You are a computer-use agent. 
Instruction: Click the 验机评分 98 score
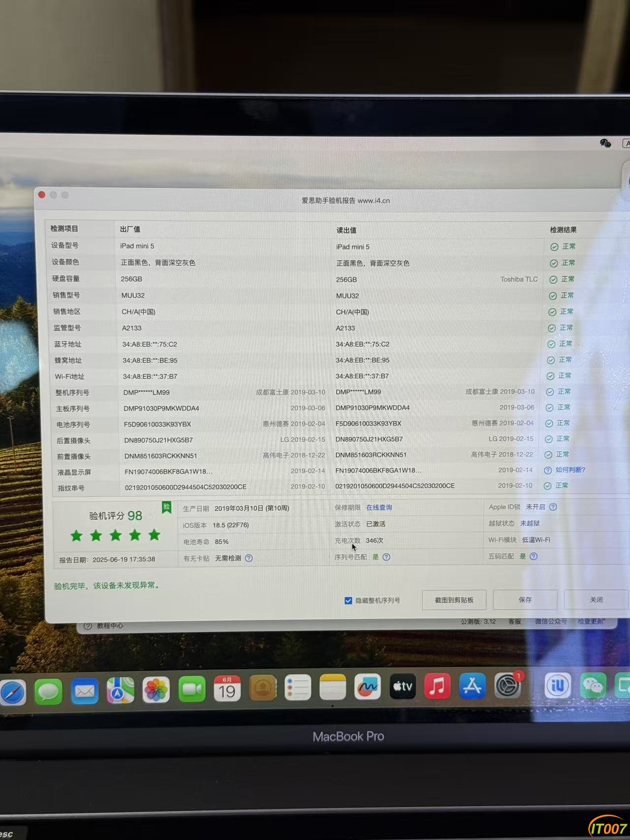[116, 516]
